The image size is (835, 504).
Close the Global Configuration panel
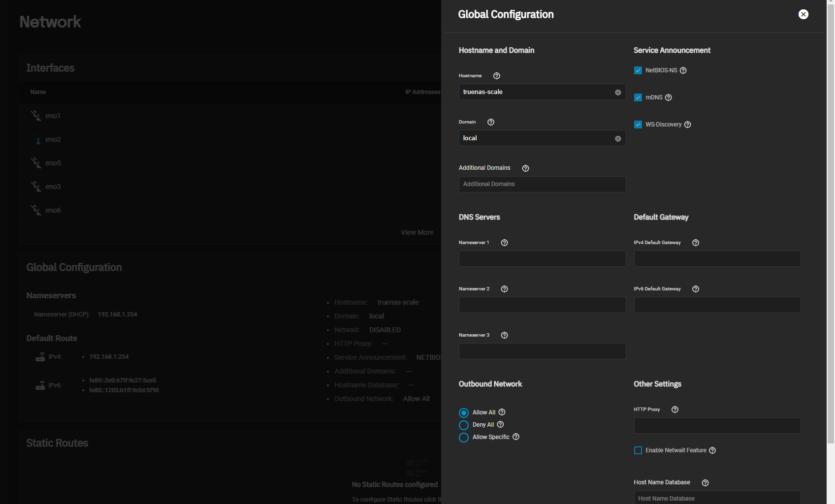pyautogui.click(x=803, y=14)
